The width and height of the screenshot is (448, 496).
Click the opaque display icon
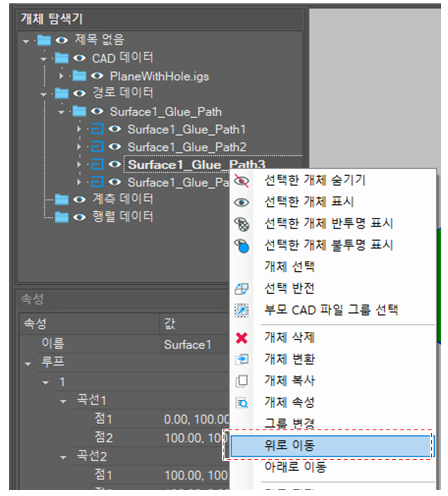click(242, 246)
